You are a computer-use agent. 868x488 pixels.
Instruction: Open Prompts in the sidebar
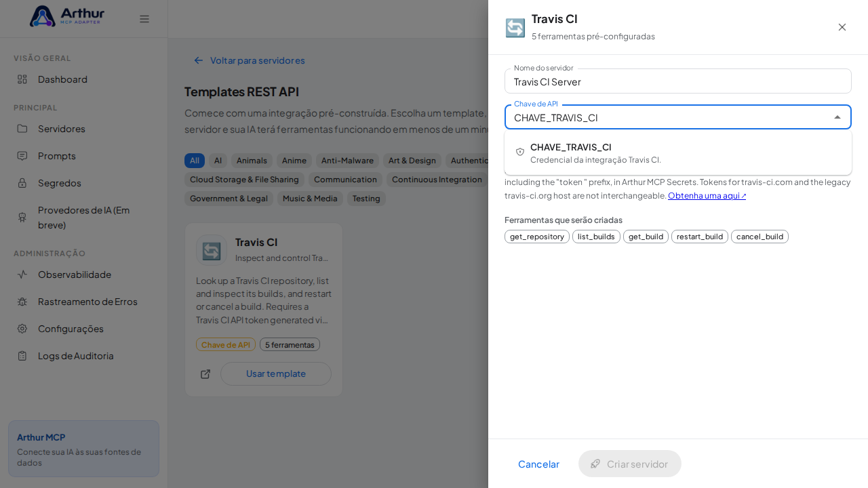(84, 156)
